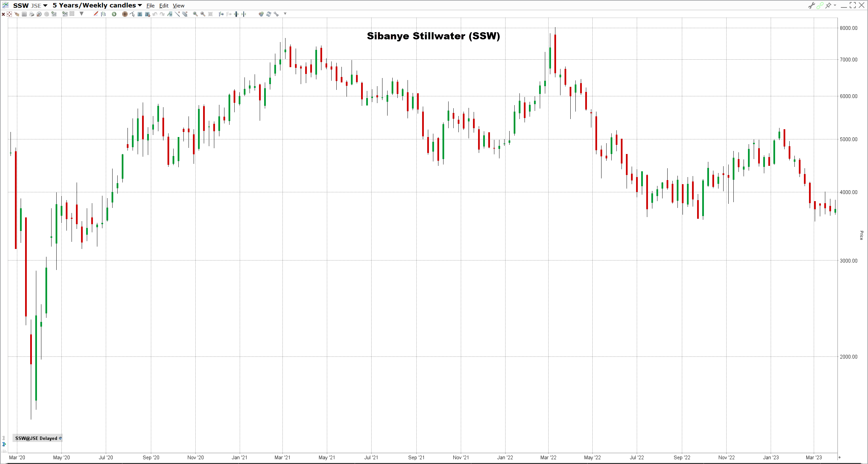Open the View menu

click(x=179, y=6)
